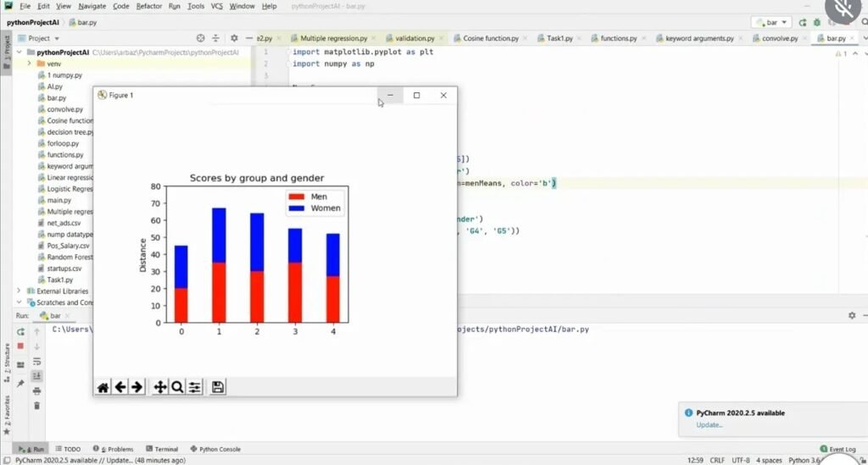Toggle the soft-wrap icon in Run panel
Image resolution: width=868 pixels, height=465 pixels.
coord(36,362)
